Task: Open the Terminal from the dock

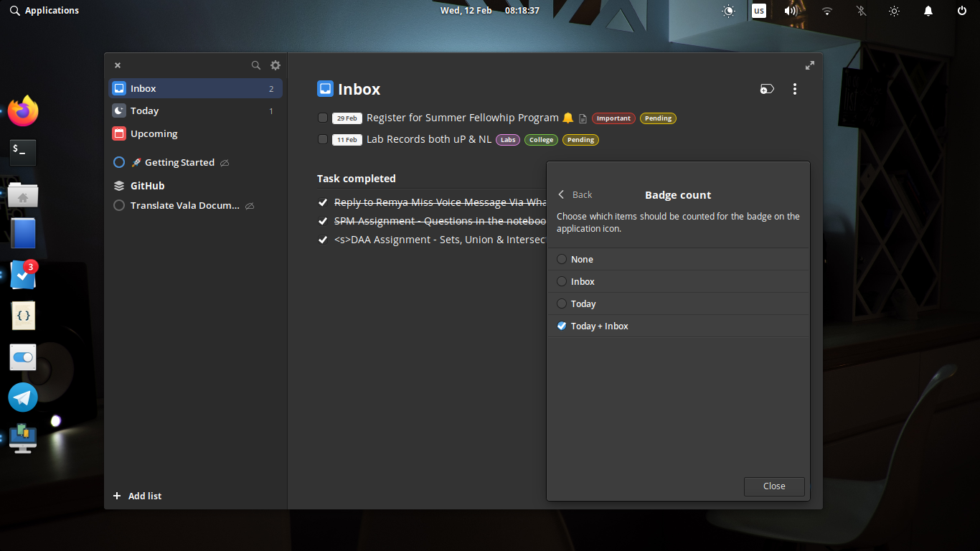Action: click(23, 151)
